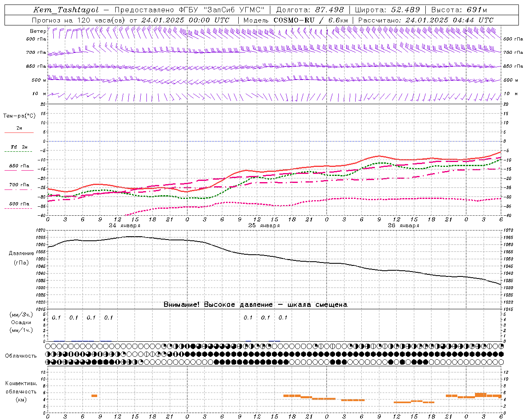This screenshot has height=420, width=525.
Task: Click the Конвективн. label
Action: 21,384
